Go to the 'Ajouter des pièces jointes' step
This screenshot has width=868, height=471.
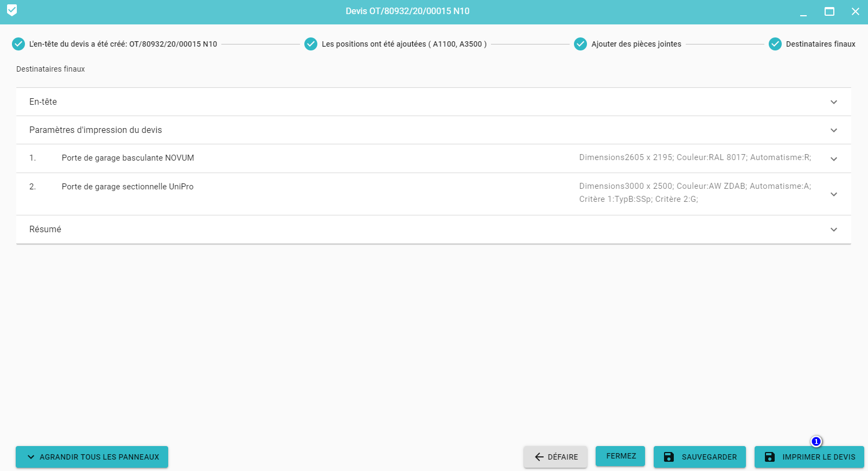[x=636, y=44]
